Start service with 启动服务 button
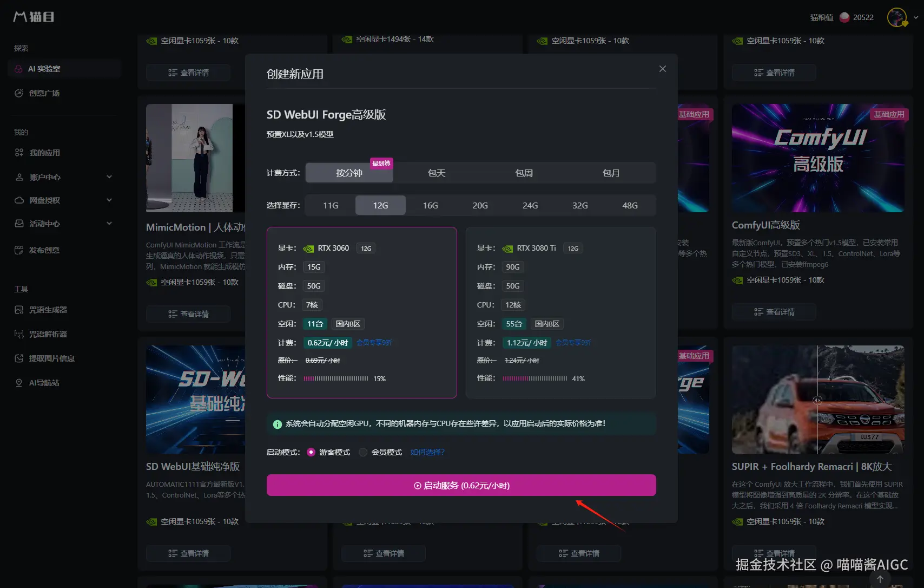The height and width of the screenshot is (588, 924). click(x=461, y=485)
